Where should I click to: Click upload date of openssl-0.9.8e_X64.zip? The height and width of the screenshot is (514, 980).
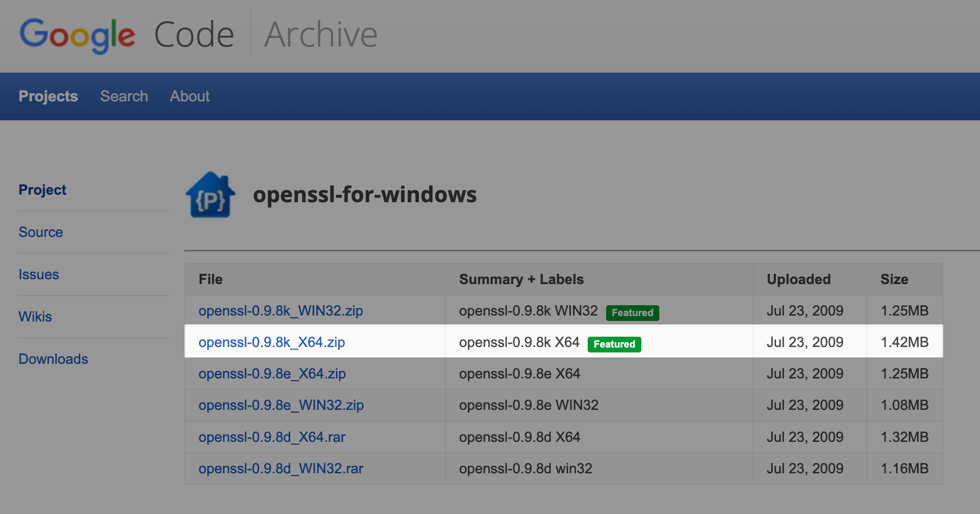(805, 374)
